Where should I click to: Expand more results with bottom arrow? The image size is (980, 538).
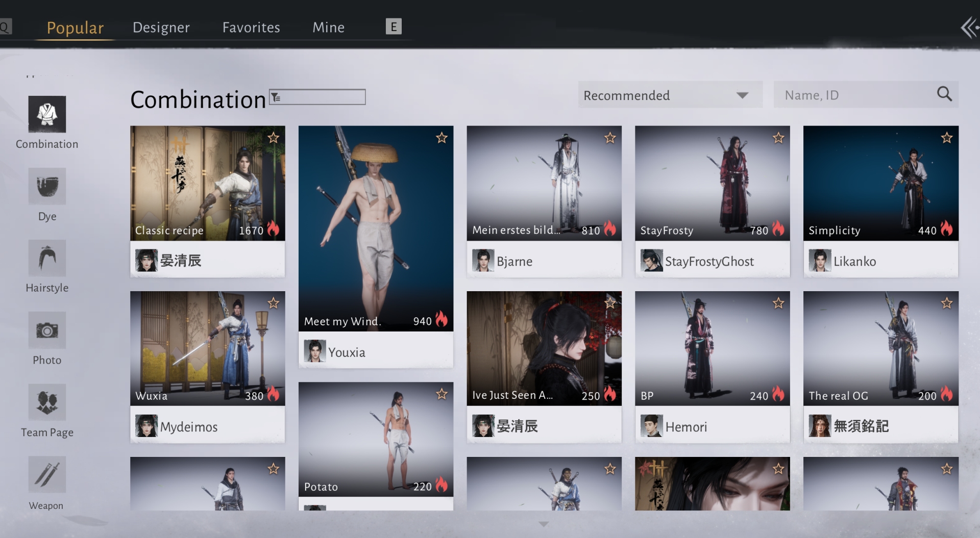pos(544,524)
